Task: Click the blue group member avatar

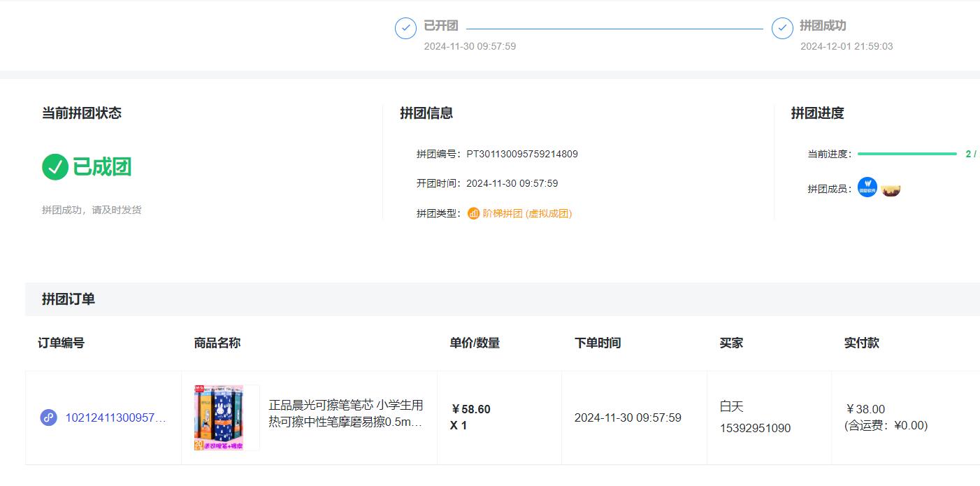Action: click(x=867, y=187)
